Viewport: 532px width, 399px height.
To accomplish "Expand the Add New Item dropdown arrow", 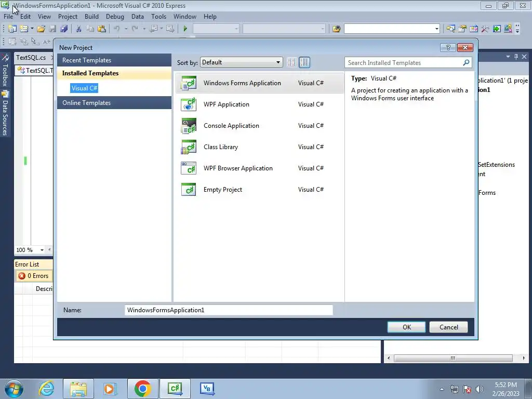I will (32, 29).
